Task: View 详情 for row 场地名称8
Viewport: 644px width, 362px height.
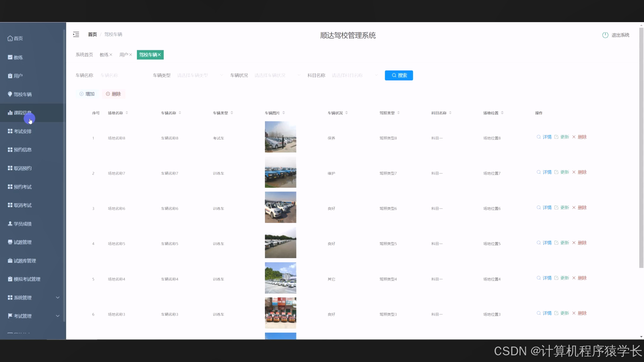Action: 544,137
